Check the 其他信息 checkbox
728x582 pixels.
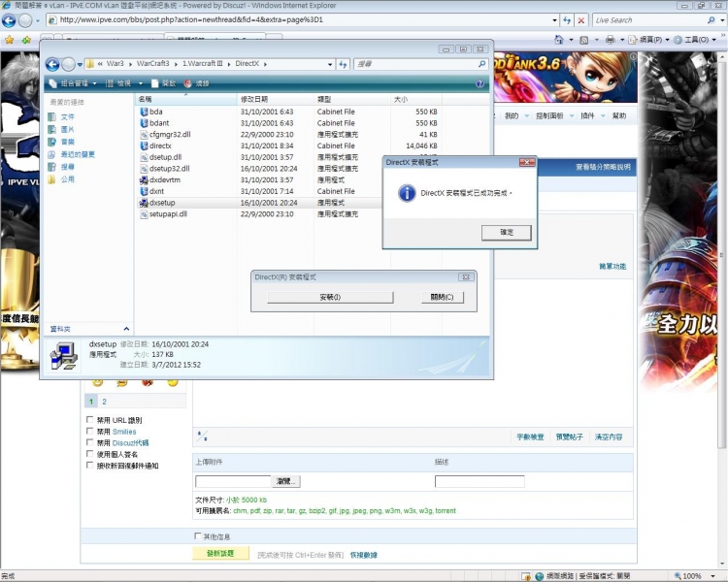(x=198, y=535)
